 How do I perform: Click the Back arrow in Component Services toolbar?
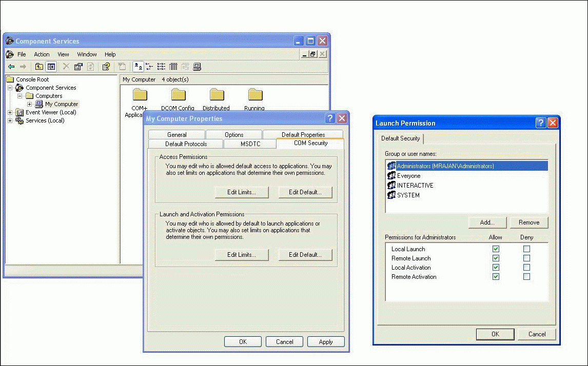point(11,67)
